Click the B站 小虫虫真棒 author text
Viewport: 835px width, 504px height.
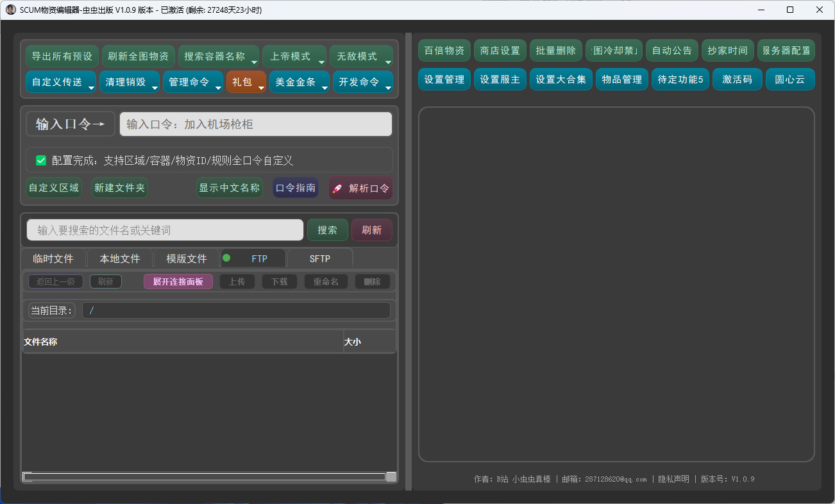[523, 479]
